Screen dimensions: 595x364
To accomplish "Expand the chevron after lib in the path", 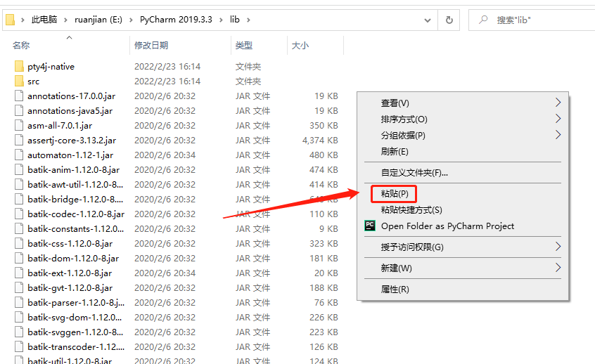I will click(248, 20).
